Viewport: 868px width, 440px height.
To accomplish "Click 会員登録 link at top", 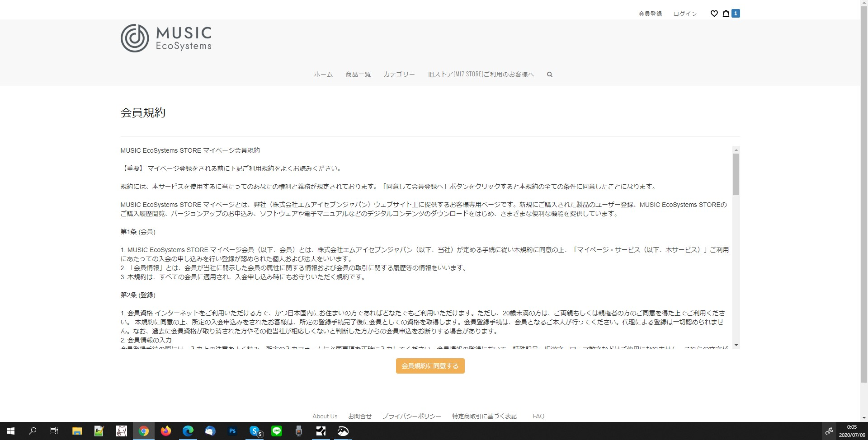I will (650, 14).
